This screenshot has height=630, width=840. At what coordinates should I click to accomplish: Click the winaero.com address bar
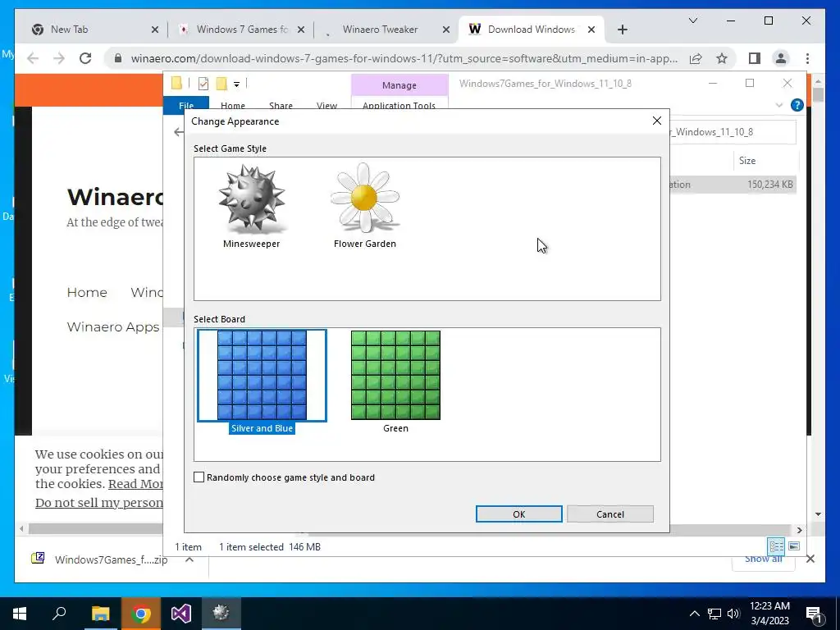coord(404,58)
